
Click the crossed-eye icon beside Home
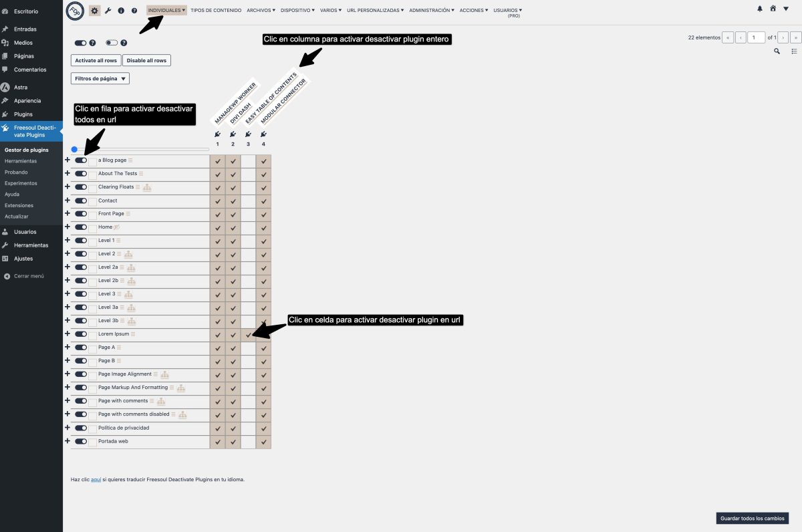(x=116, y=227)
